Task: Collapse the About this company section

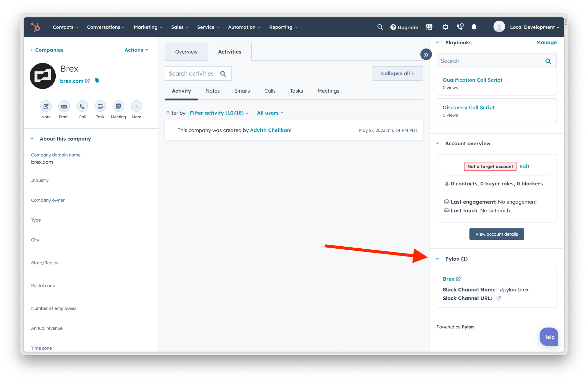Action: point(32,139)
